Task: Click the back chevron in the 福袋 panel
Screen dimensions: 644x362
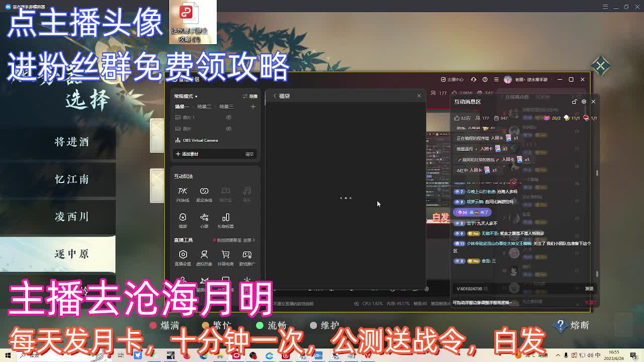Action: tap(274, 96)
